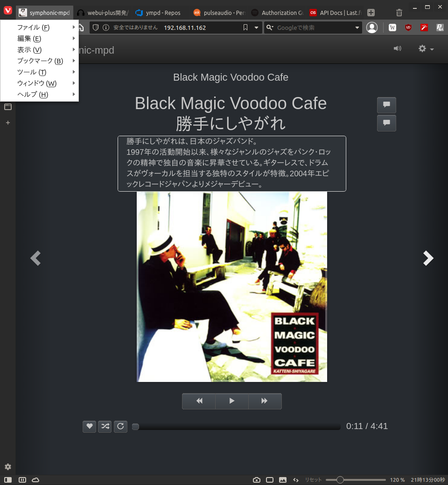Expand the search field history dropdown

coord(357,28)
